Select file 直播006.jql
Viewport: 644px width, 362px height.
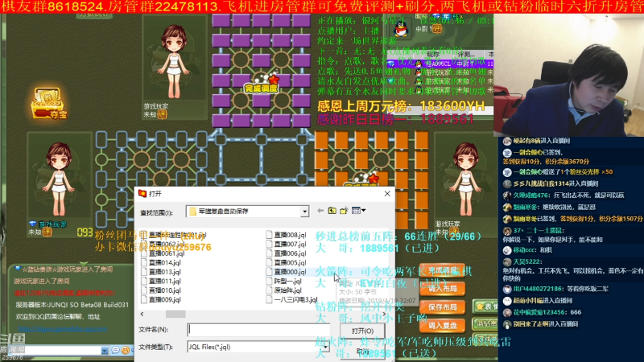point(286,253)
